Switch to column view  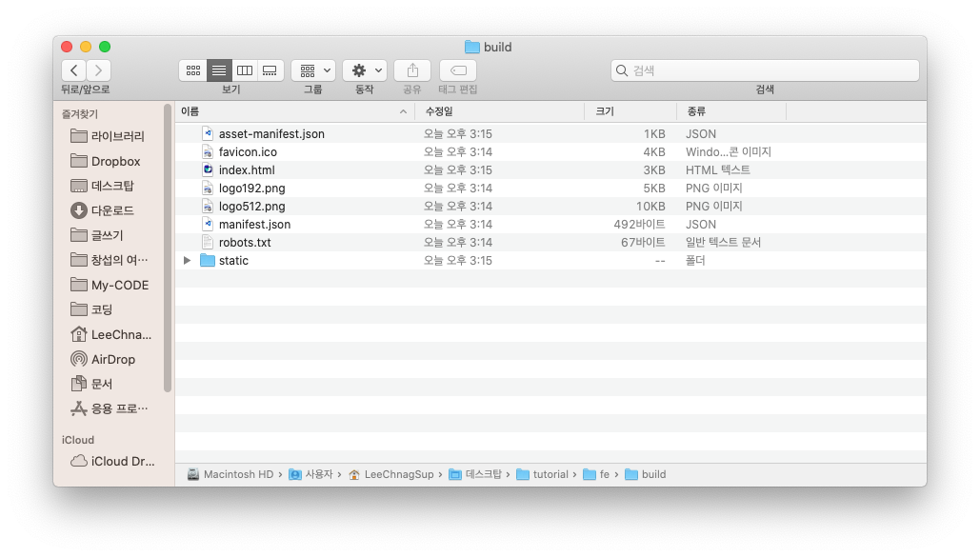[x=245, y=70]
